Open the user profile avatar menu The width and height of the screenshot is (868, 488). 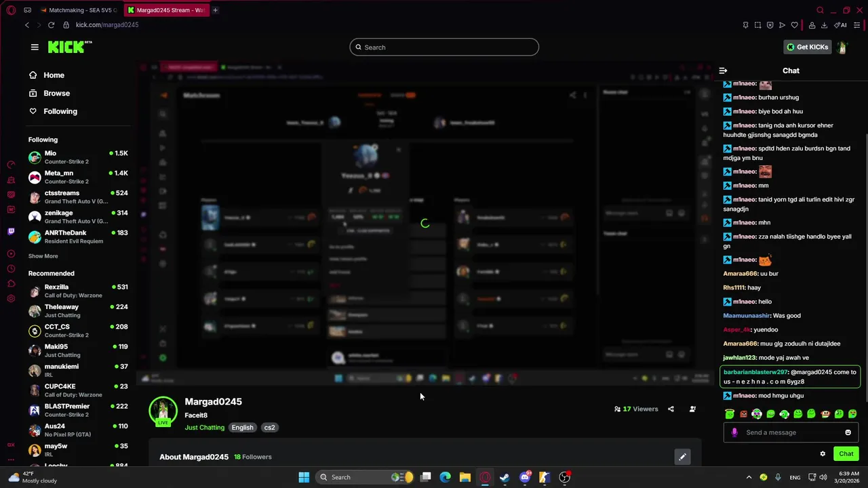(x=842, y=47)
